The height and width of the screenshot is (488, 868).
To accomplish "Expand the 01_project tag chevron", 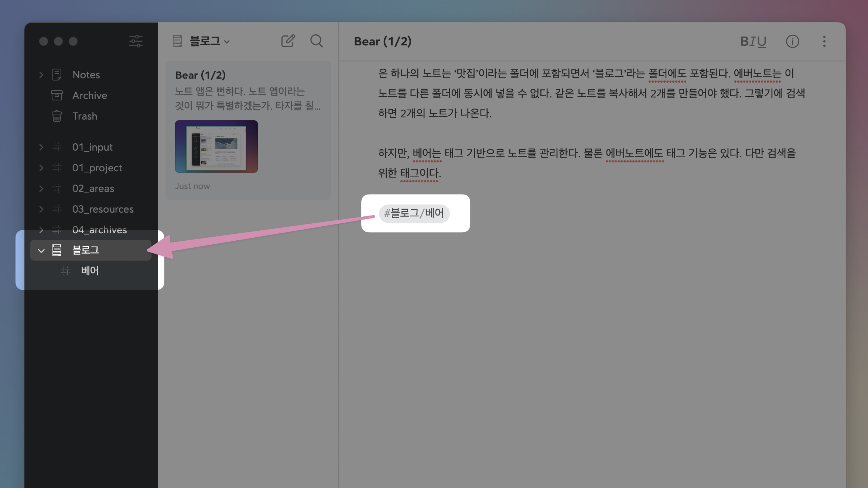I will (x=41, y=168).
